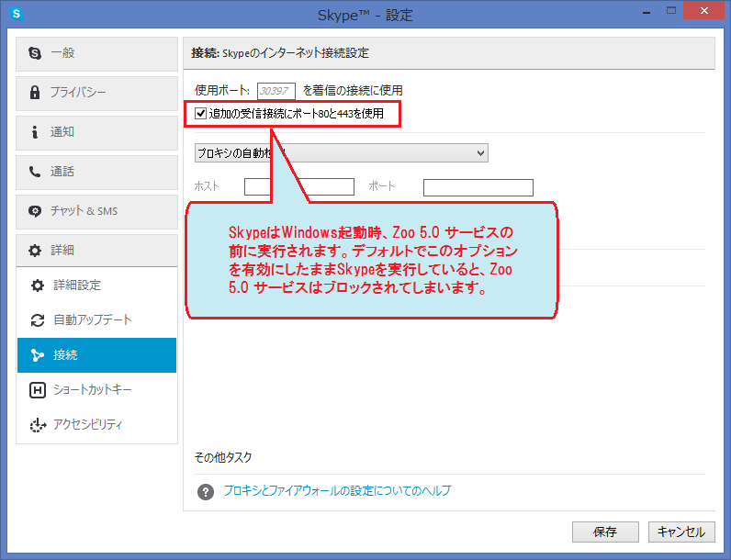The width and height of the screenshot is (731, 560).
Task: Click the キャンセル button
Action: (x=681, y=532)
